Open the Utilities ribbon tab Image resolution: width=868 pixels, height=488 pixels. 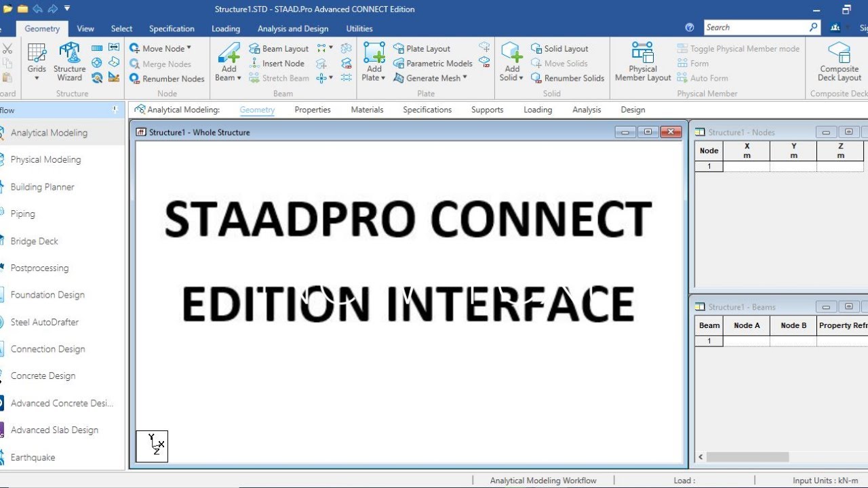coord(359,28)
